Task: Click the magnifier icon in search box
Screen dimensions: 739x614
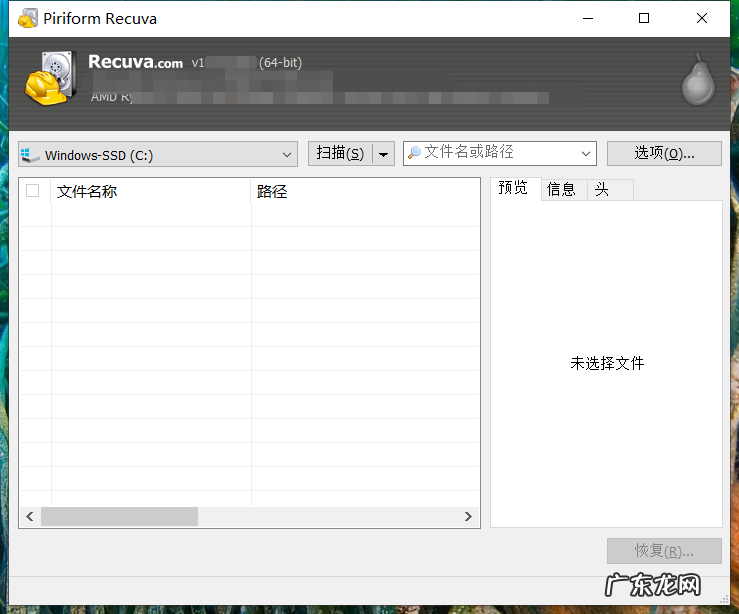Action: (414, 153)
